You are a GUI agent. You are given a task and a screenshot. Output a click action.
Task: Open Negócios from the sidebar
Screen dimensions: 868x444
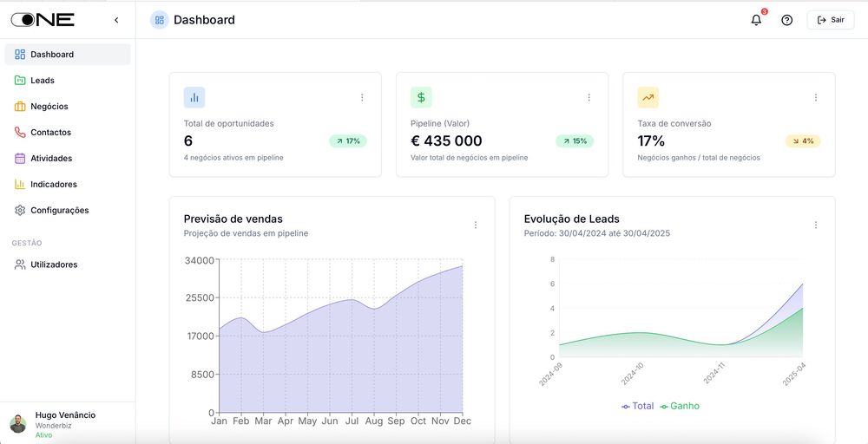pos(49,107)
